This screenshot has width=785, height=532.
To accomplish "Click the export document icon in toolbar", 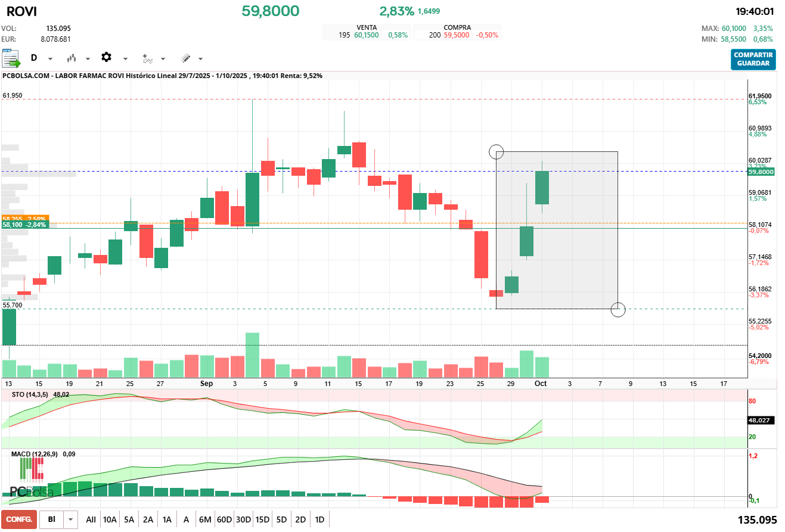I will point(11,58).
